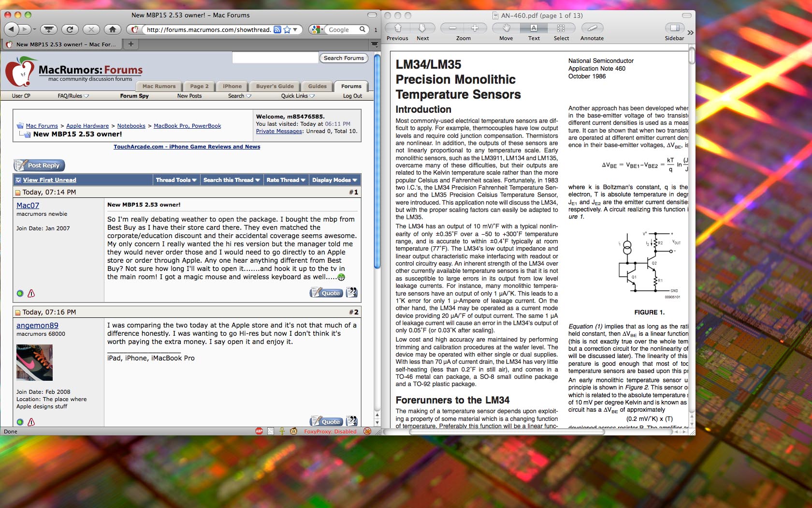This screenshot has width=812, height=508.
Task: Click the MacRumors apple logo
Action: click(20, 73)
